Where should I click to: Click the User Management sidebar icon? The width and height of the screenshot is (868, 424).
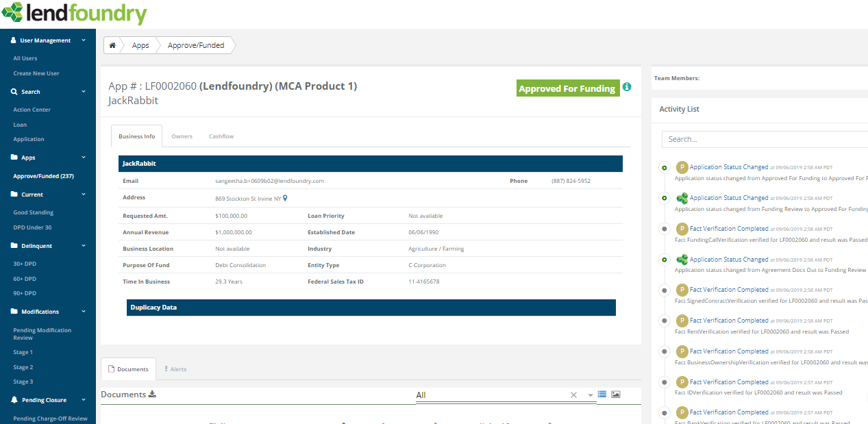(14, 40)
